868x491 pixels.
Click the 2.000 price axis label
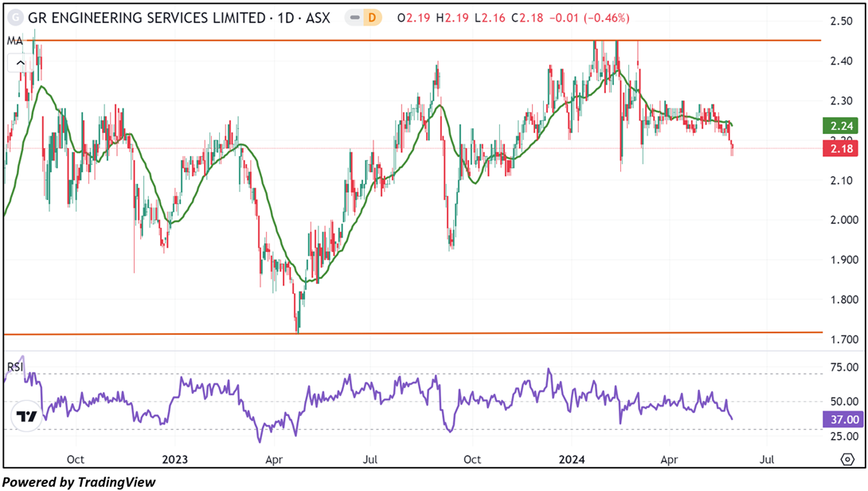844,220
